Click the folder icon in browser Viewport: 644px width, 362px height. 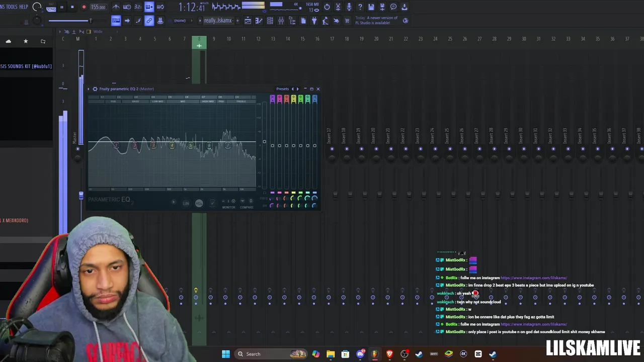[x=43, y=41]
